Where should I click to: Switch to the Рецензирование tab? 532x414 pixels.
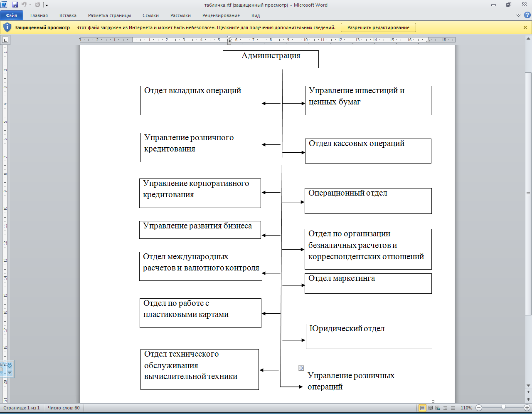pos(221,15)
